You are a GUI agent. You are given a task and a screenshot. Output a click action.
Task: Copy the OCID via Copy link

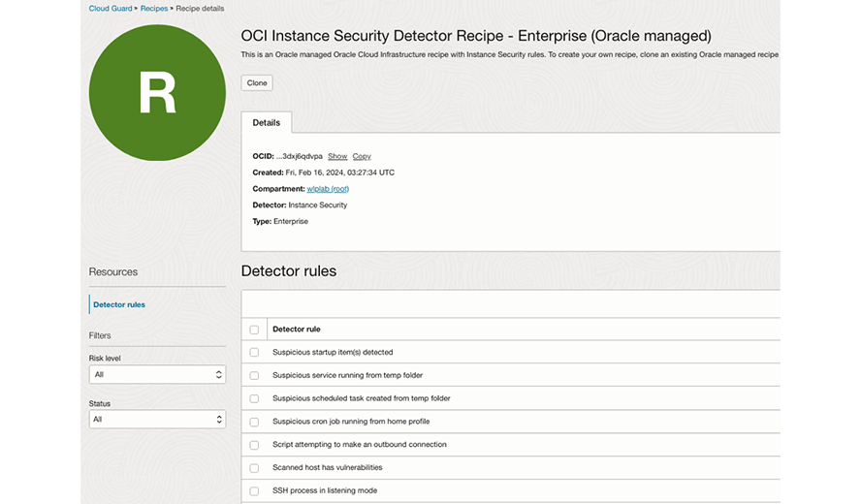(x=362, y=156)
